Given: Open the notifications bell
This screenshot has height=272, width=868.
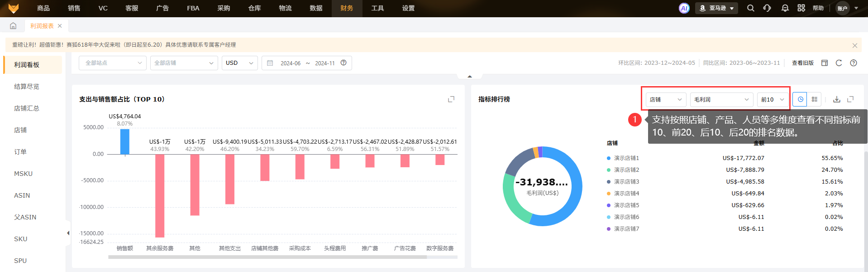Looking at the screenshot, I should point(785,8).
